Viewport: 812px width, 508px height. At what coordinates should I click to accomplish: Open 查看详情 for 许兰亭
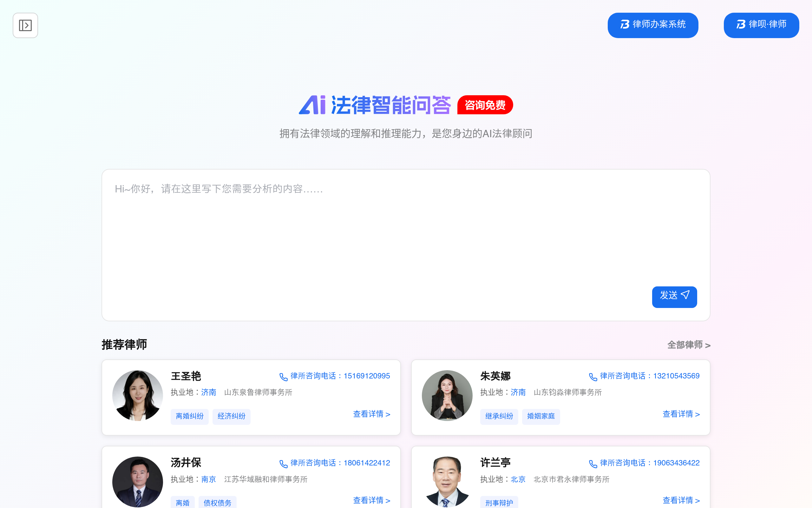[681, 500]
